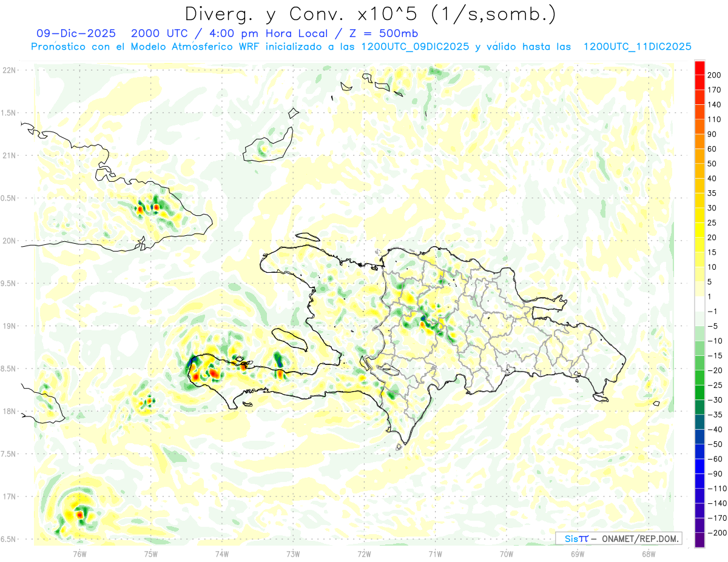This screenshot has width=728, height=562.
Task: Click the '21N' latitude label
Action: point(9,155)
